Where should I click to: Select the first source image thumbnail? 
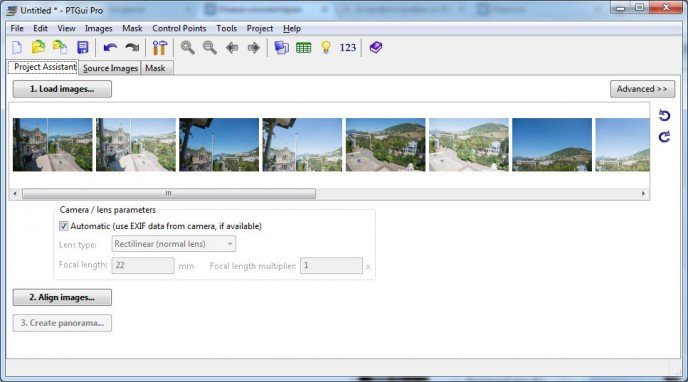click(53, 145)
